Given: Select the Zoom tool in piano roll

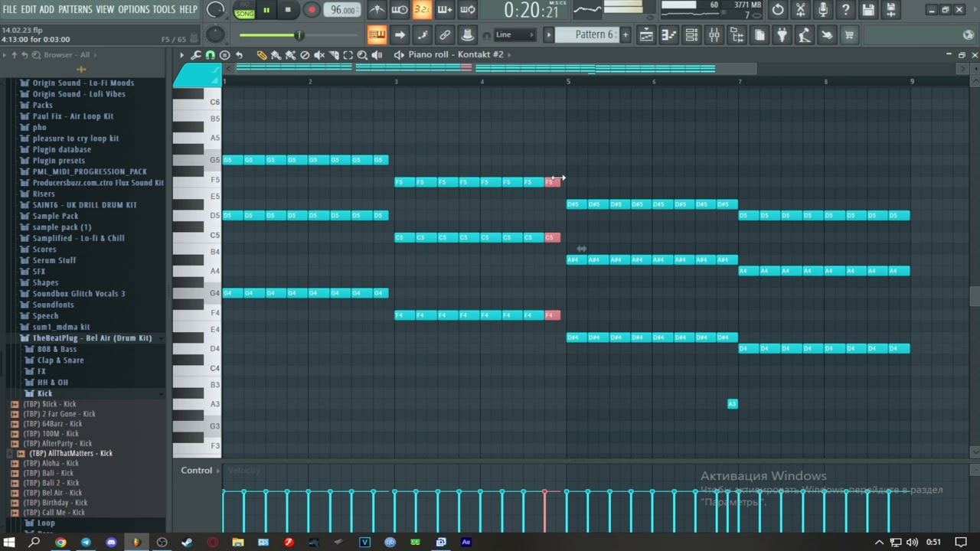Looking at the screenshot, I should click(x=362, y=55).
